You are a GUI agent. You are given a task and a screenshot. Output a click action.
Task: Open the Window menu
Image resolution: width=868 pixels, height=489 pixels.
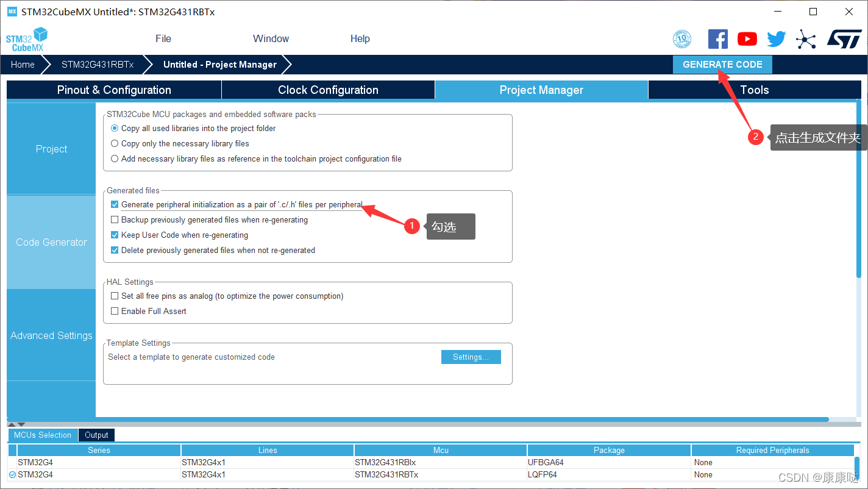click(271, 38)
